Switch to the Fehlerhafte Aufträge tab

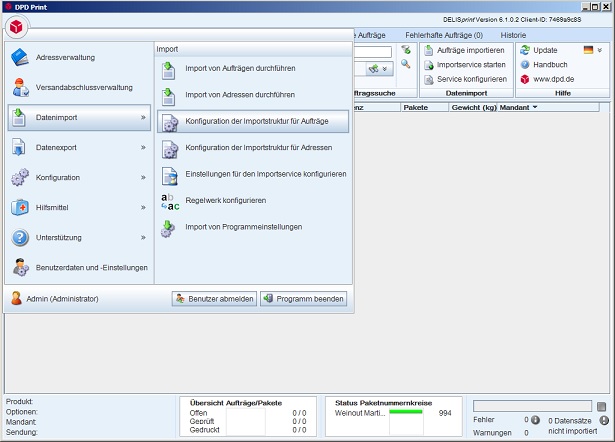click(443, 35)
